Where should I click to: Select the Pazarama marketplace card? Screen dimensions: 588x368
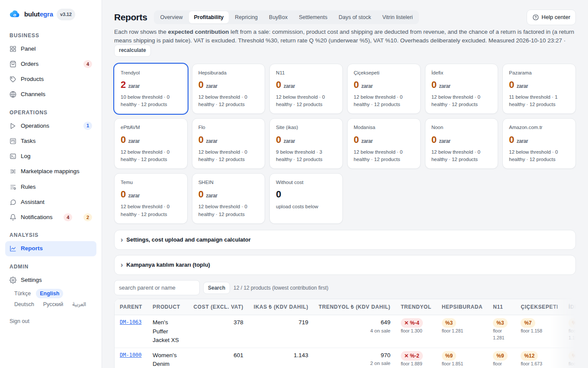point(539,89)
